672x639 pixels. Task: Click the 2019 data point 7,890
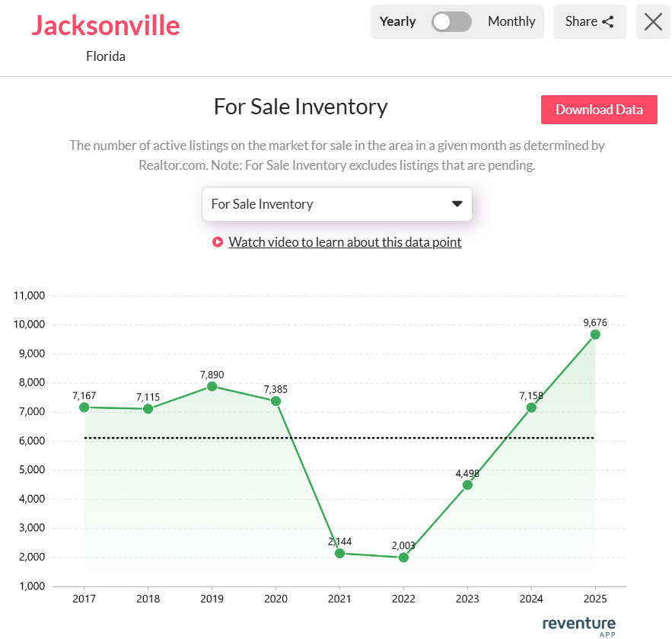click(x=212, y=386)
